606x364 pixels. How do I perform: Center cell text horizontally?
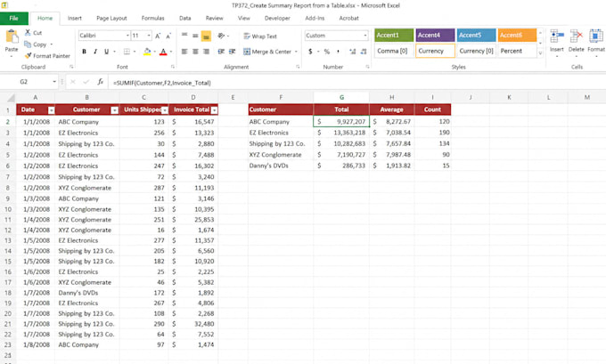[195, 52]
